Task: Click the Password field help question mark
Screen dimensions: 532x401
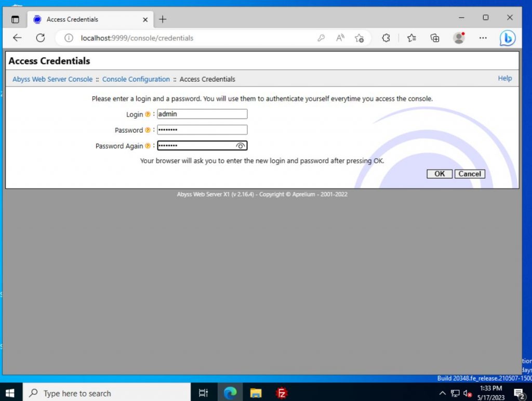Action: (x=147, y=130)
